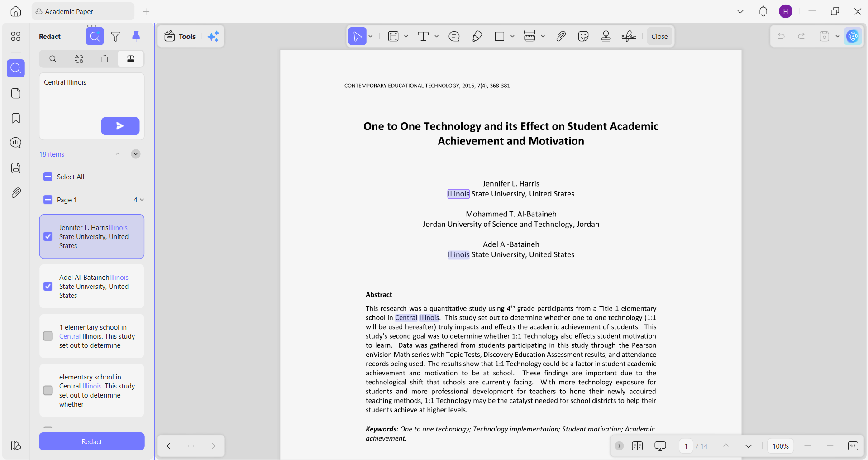Go to next search result
The image size is (868, 460).
pyautogui.click(x=136, y=154)
